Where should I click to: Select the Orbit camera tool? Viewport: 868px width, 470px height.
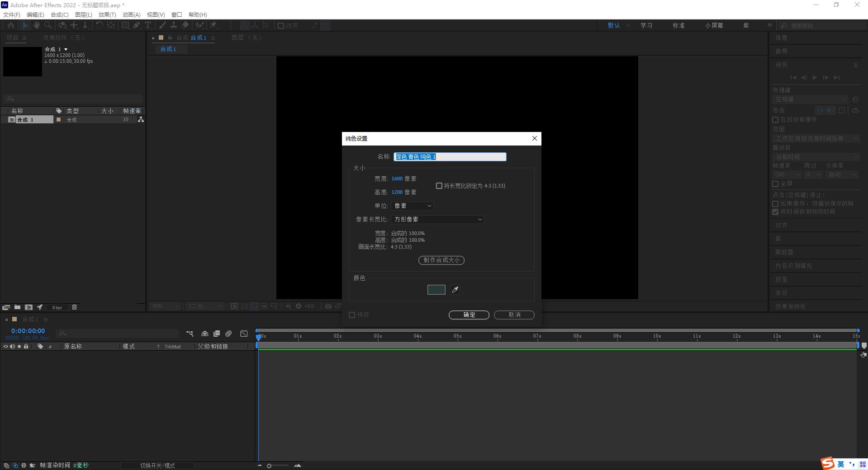click(62, 25)
